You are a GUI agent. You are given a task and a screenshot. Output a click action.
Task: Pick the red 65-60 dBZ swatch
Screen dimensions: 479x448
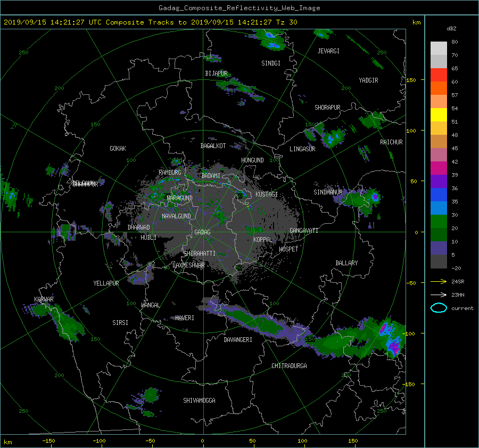pos(439,75)
